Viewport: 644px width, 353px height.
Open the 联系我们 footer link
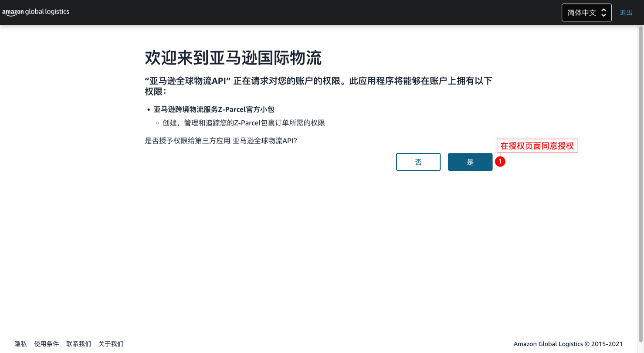point(79,344)
